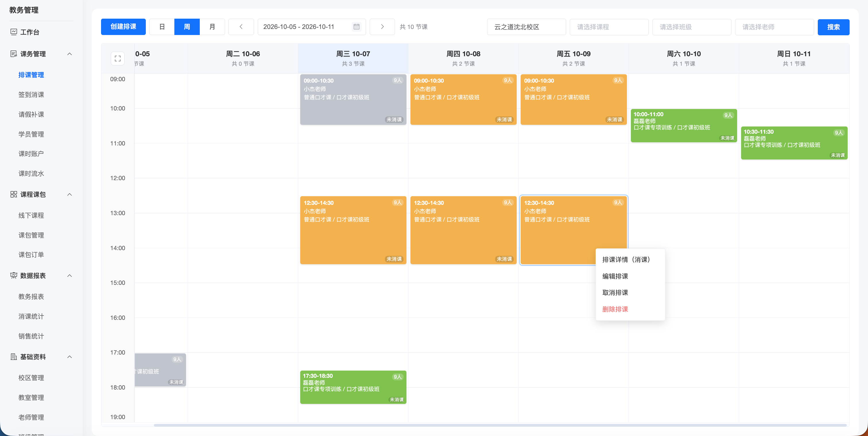Switch to 日 day view
The width and height of the screenshot is (868, 436).
(x=162, y=27)
